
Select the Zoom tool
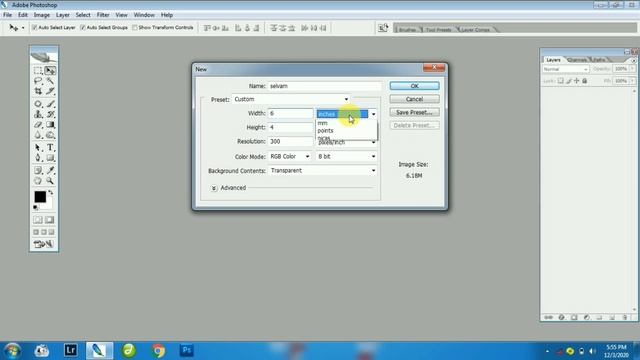50,181
